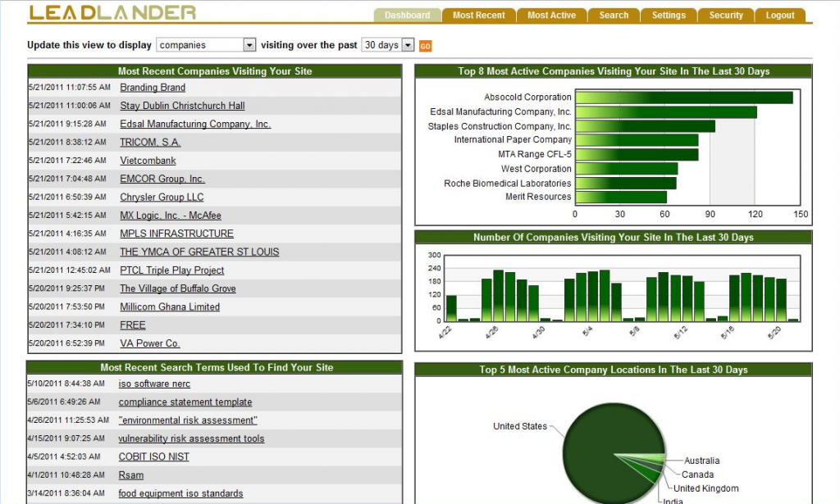Image resolution: width=840 pixels, height=504 pixels.
Task: Go to the Search tab
Action: 614,16
